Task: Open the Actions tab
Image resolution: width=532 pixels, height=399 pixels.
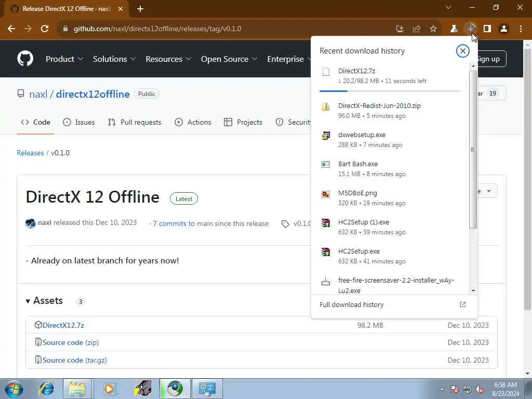Action: pos(193,122)
